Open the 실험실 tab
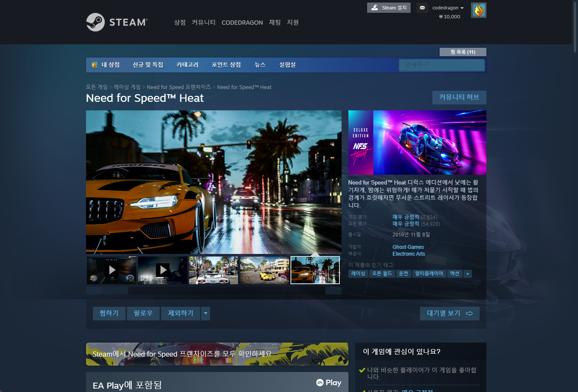 288,65
